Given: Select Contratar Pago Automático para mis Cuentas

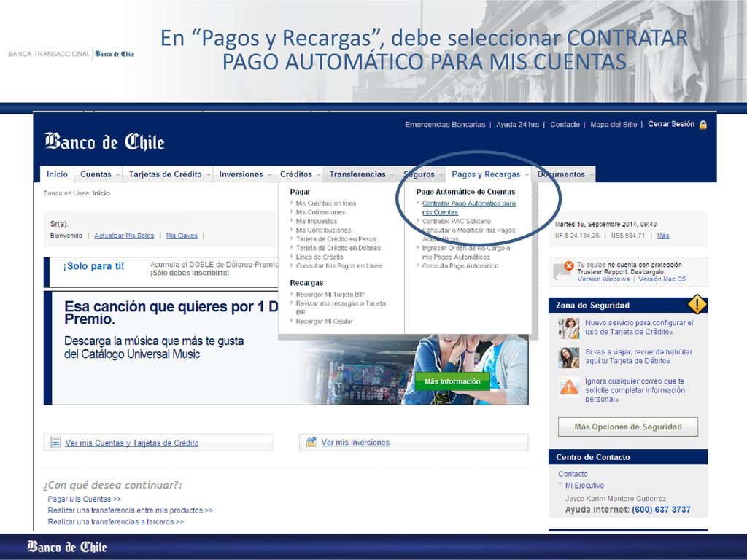Looking at the screenshot, I should [469, 208].
